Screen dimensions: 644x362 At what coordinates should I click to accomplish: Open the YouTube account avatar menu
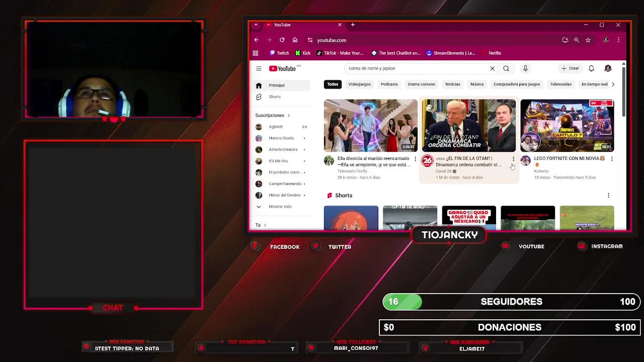[x=608, y=68]
